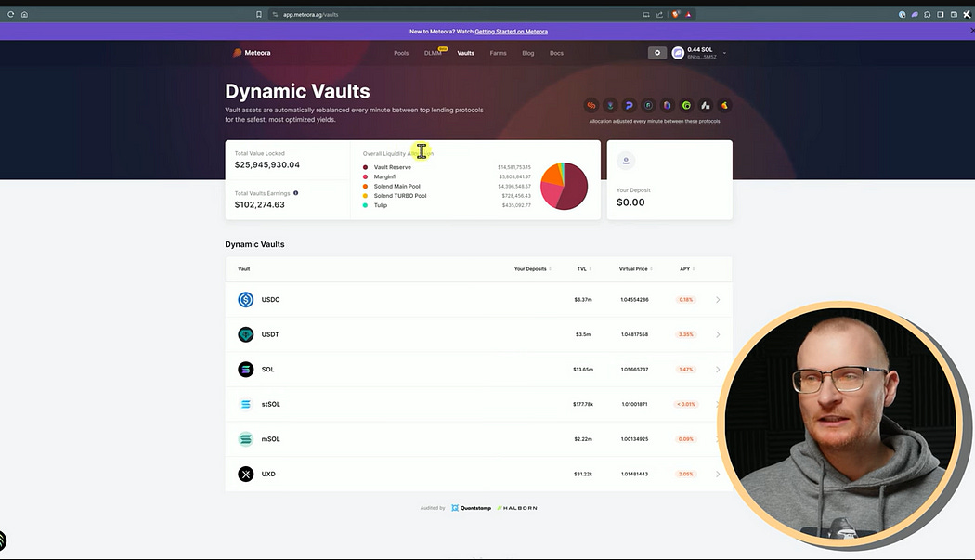This screenshot has width=975, height=560.
Task: Click the $25,945,930.04 total value
Action: [x=267, y=165]
